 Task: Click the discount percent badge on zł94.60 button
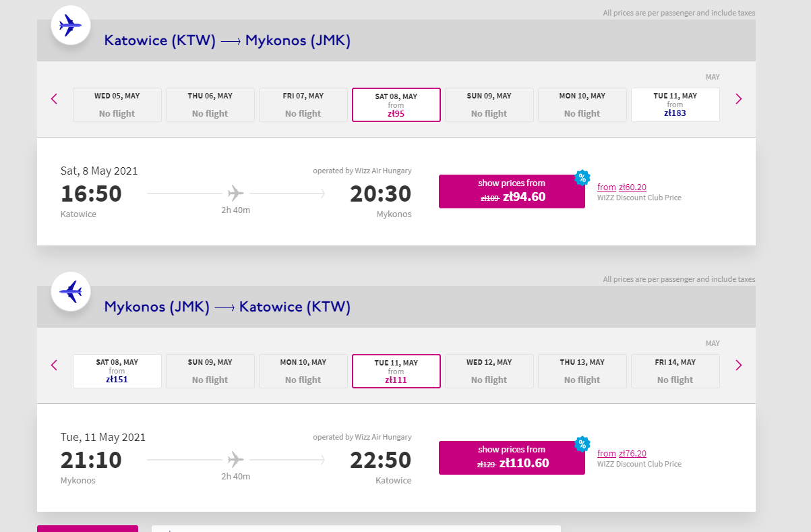coord(582,178)
